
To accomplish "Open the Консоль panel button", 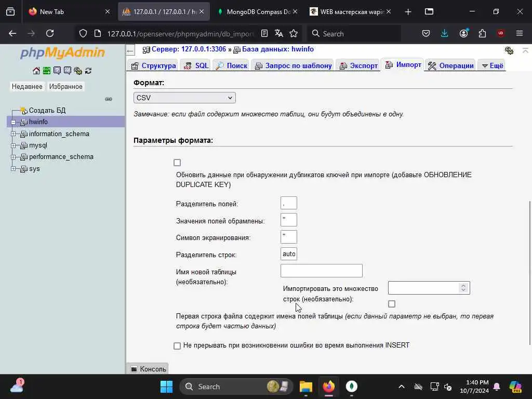I will 148,369.
